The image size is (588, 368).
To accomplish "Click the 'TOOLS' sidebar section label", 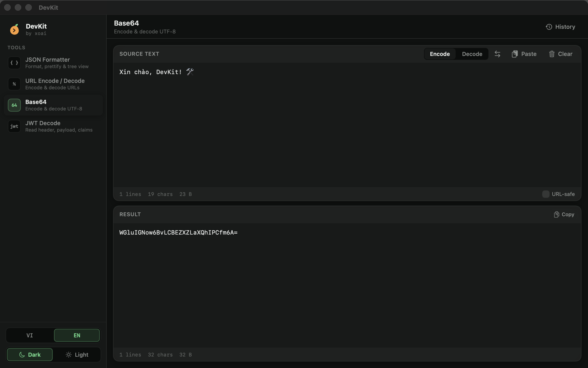I will point(17,48).
